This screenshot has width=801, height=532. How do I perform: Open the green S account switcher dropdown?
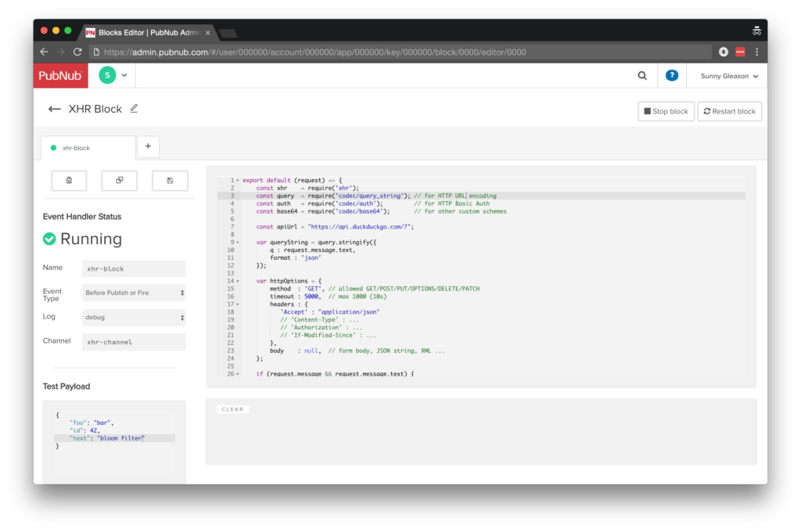pyautogui.click(x=113, y=76)
